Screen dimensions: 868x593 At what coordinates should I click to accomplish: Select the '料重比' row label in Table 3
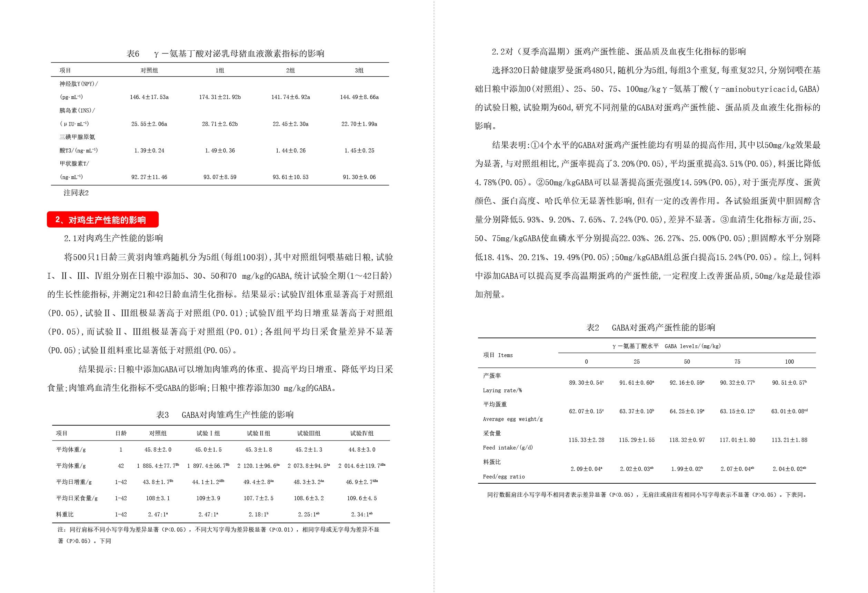pos(65,514)
